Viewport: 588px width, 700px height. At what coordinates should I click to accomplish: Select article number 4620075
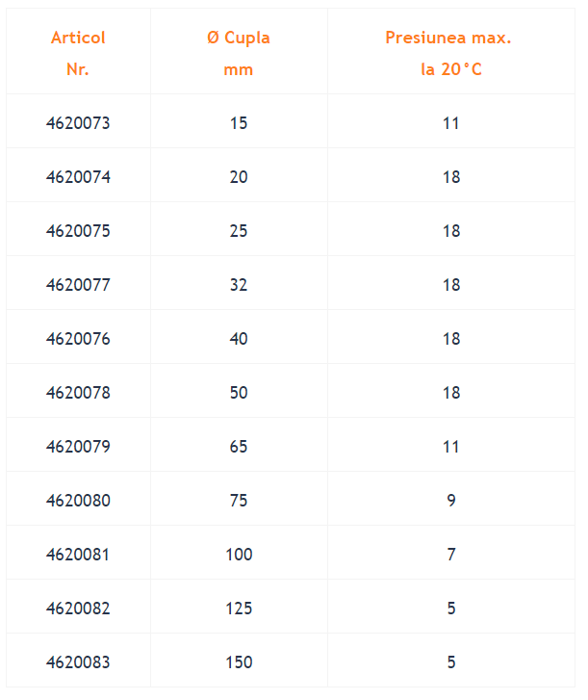[78, 231]
